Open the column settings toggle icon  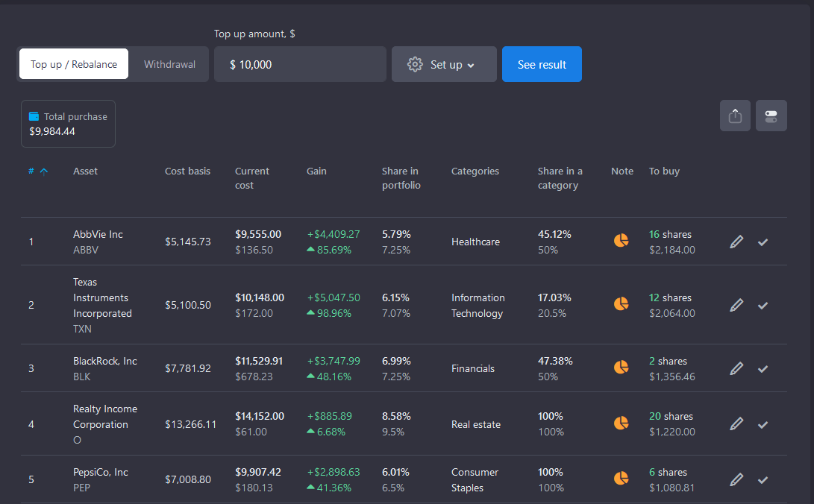click(x=771, y=116)
